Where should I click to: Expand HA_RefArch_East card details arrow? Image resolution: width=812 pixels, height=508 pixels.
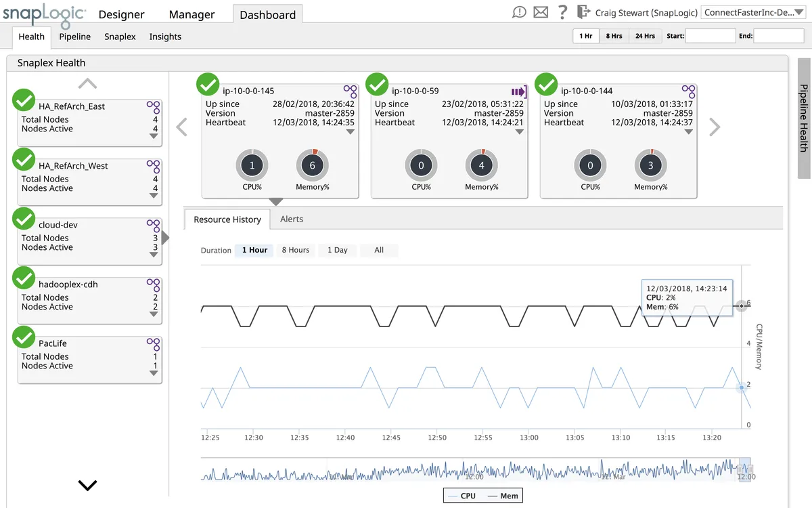coord(154,136)
